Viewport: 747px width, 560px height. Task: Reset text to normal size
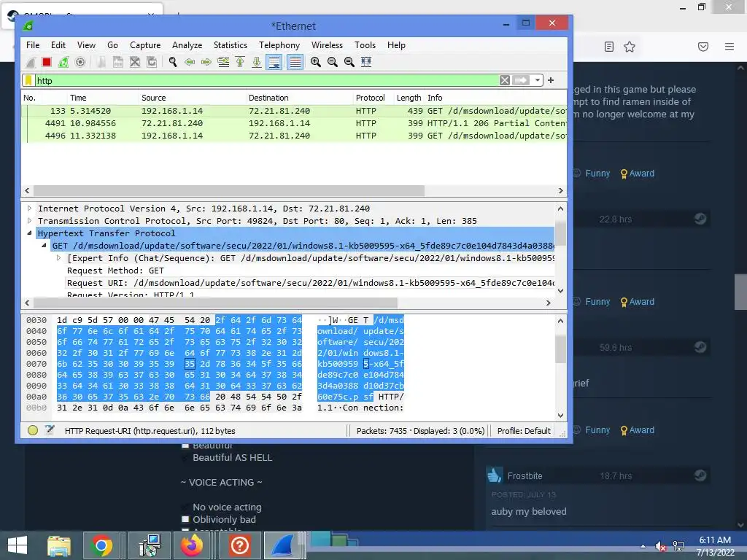coord(349,62)
